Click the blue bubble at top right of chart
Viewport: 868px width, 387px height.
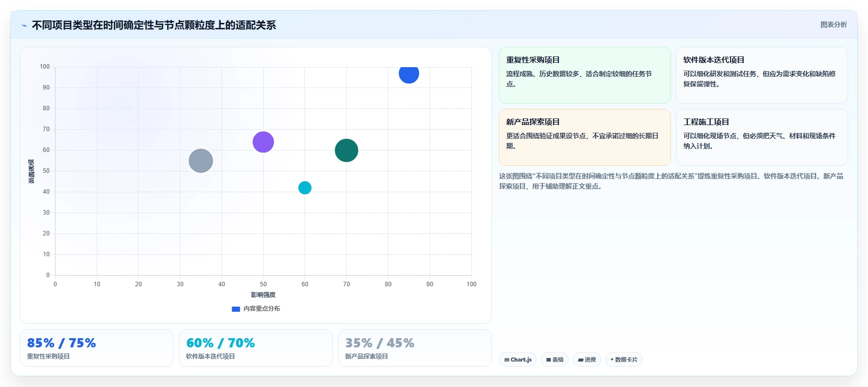pyautogui.click(x=409, y=73)
